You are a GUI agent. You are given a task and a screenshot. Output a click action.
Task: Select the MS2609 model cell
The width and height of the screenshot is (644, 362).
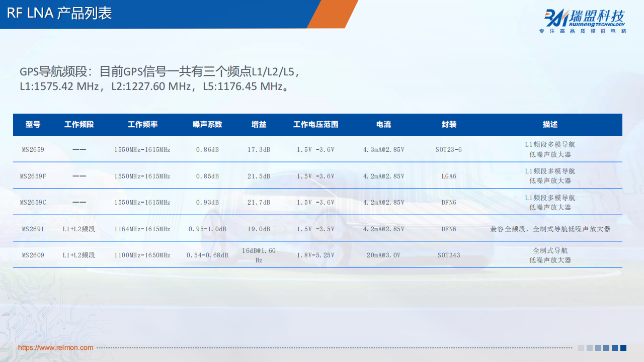coord(33,255)
